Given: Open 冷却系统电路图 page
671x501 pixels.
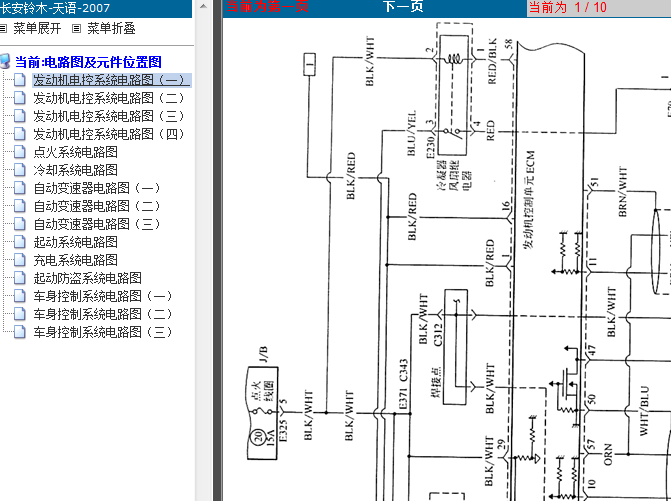Looking at the screenshot, I should point(75,170).
